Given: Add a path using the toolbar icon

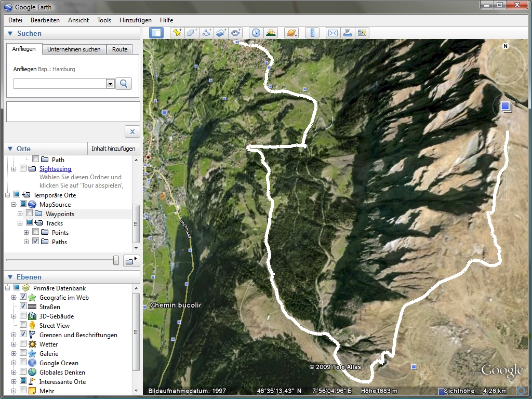Looking at the screenshot, I should coord(207,33).
